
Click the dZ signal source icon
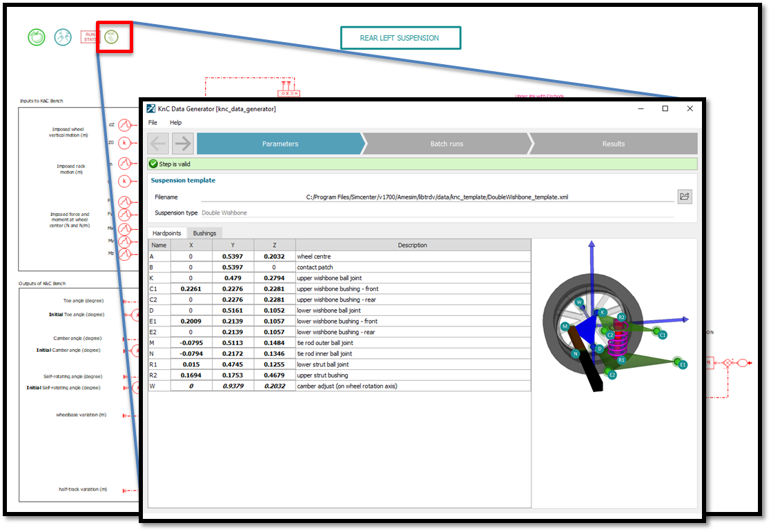tap(124, 125)
